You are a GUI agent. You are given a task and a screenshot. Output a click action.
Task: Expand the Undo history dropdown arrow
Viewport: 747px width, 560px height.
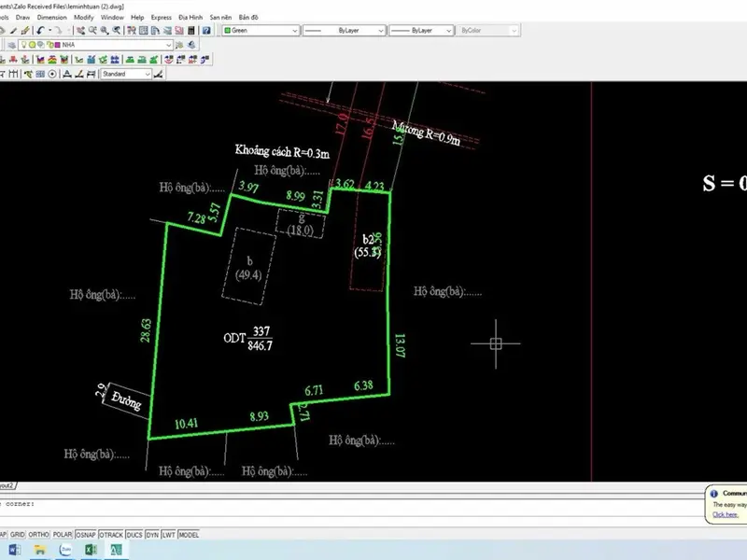(50, 30)
